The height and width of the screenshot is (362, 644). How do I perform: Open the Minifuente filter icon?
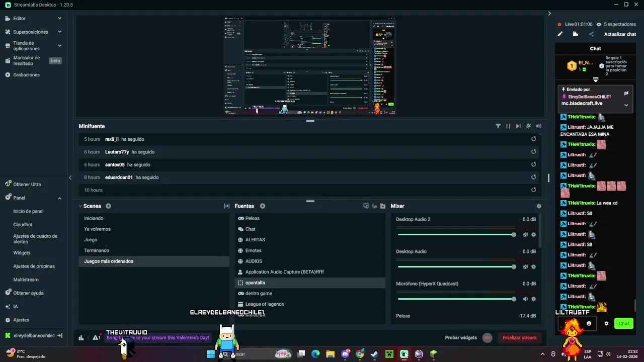click(498, 126)
